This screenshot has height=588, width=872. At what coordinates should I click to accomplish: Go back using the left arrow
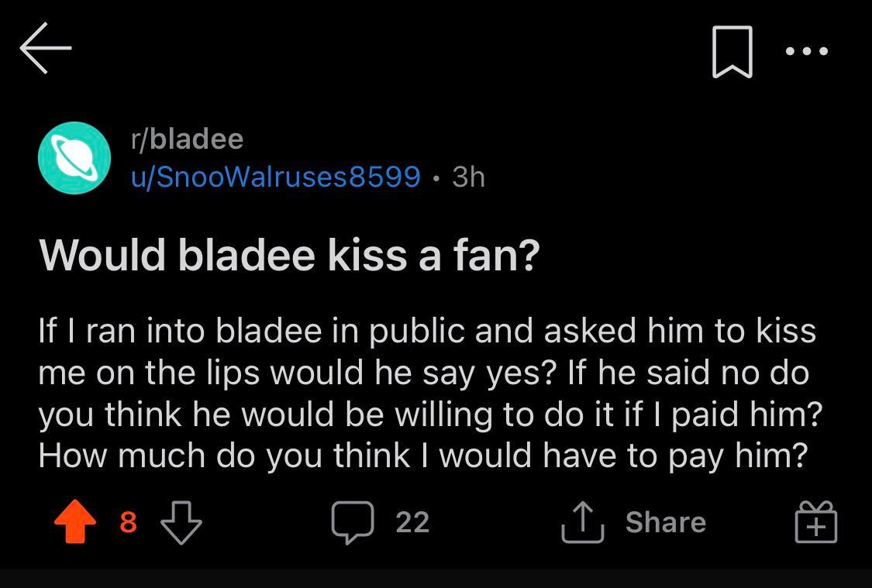(x=46, y=48)
